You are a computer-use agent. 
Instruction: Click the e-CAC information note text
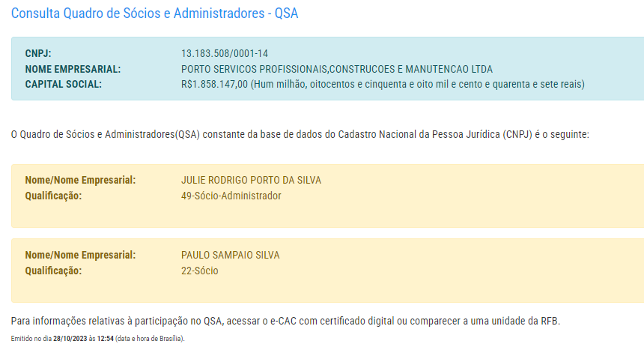tap(285, 321)
